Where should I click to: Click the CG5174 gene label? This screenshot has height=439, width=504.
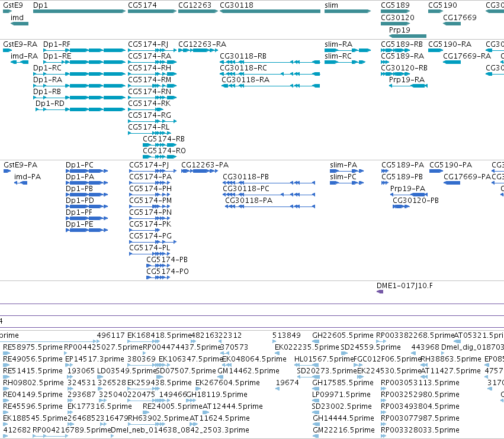coord(142,5)
